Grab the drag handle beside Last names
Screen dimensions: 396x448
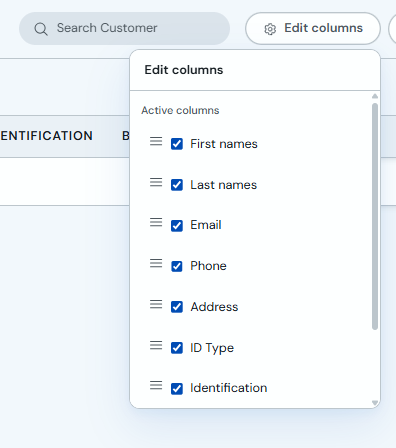coord(156,182)
